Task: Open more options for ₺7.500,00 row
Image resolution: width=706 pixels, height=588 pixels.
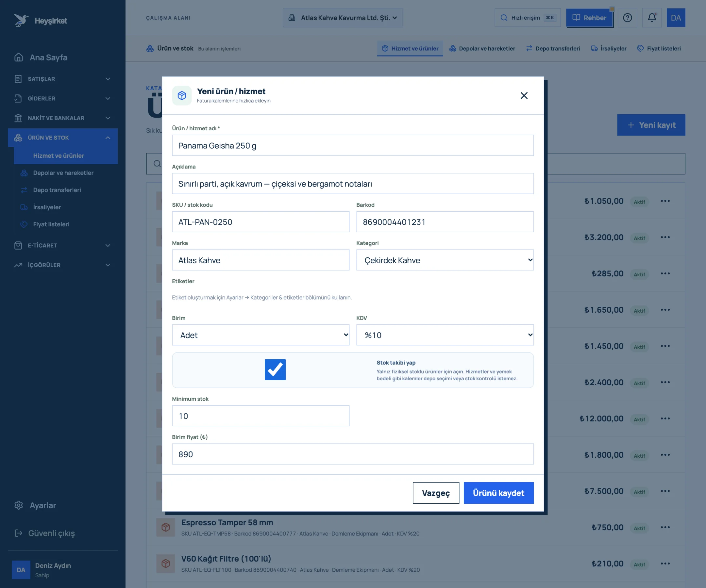Action: pos(665,491)
